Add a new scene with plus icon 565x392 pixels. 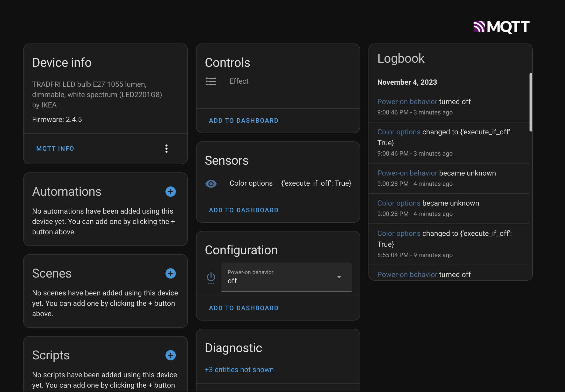(170, 273)
